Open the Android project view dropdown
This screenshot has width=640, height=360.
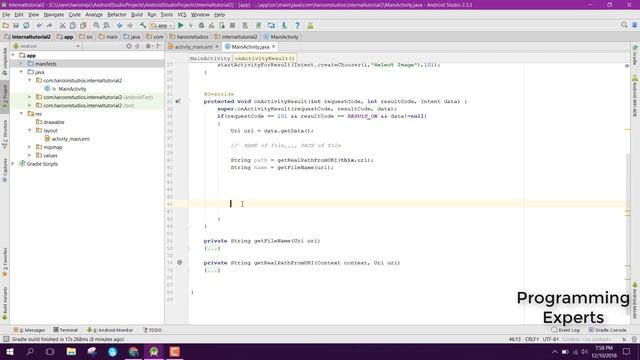pos(47,46)
